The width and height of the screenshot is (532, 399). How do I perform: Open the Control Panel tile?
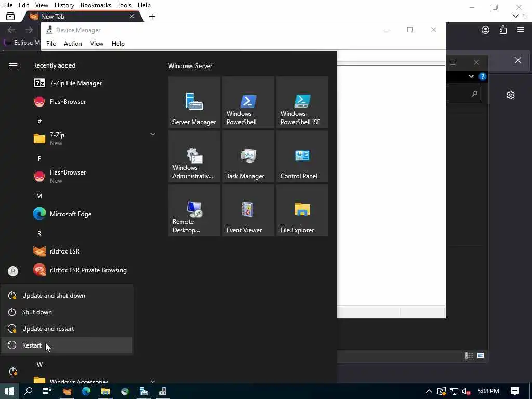tap(302, 156)
